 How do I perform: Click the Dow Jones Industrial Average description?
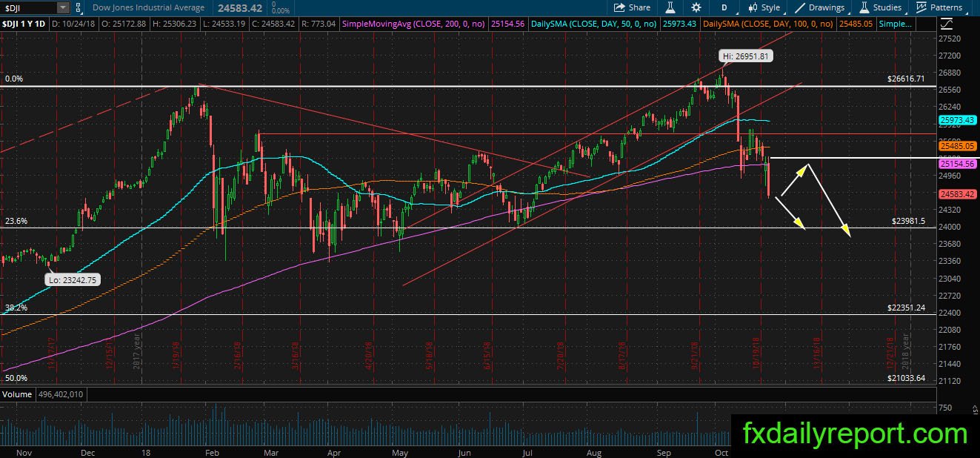tap(148, 7)
